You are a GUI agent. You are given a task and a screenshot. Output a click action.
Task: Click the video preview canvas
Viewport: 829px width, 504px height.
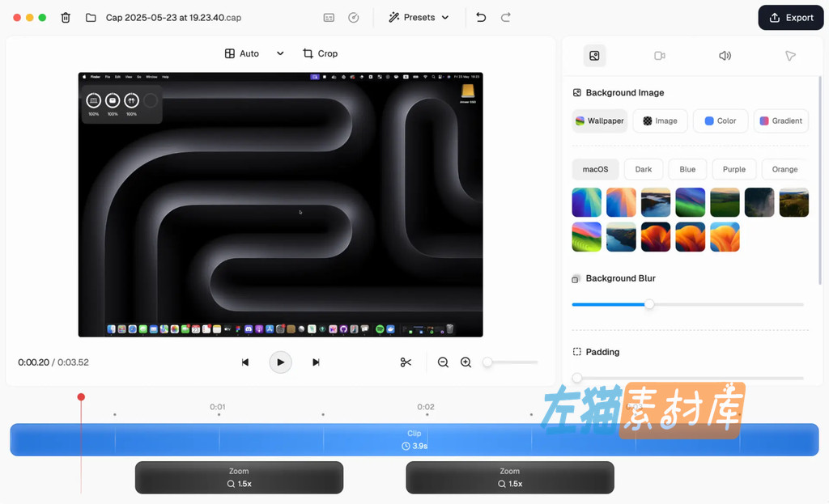click(280, 205)
